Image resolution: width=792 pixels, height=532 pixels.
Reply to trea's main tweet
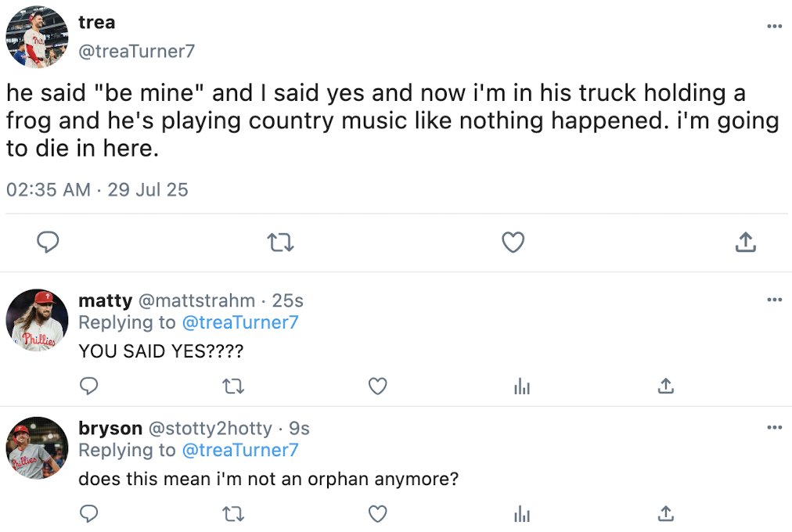(x=48, y=243)
